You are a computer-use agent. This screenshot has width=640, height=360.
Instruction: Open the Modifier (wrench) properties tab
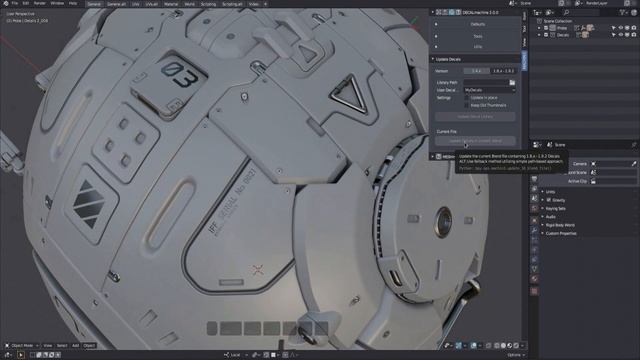(535, 231)
